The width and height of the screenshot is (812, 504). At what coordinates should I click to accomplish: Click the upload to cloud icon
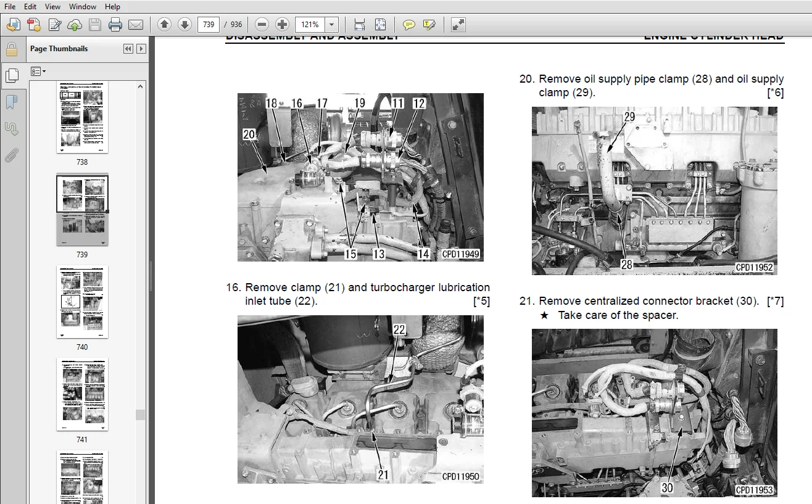click(x=75, y=25)
